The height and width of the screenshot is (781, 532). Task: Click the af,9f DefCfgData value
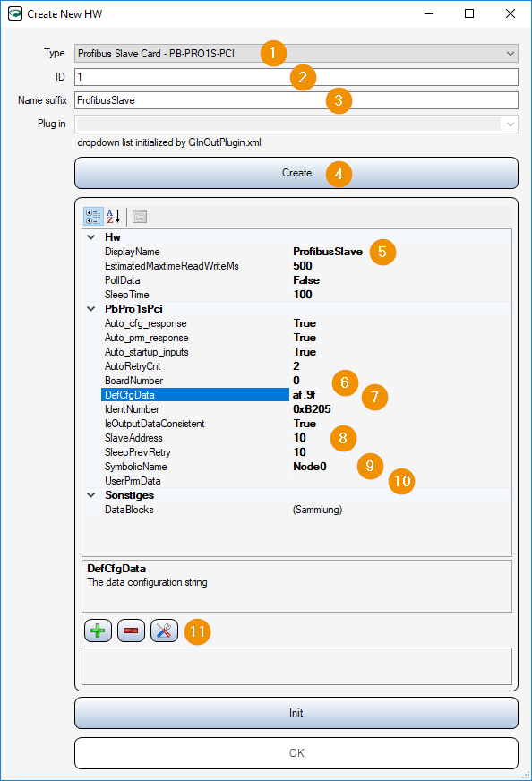304,395
